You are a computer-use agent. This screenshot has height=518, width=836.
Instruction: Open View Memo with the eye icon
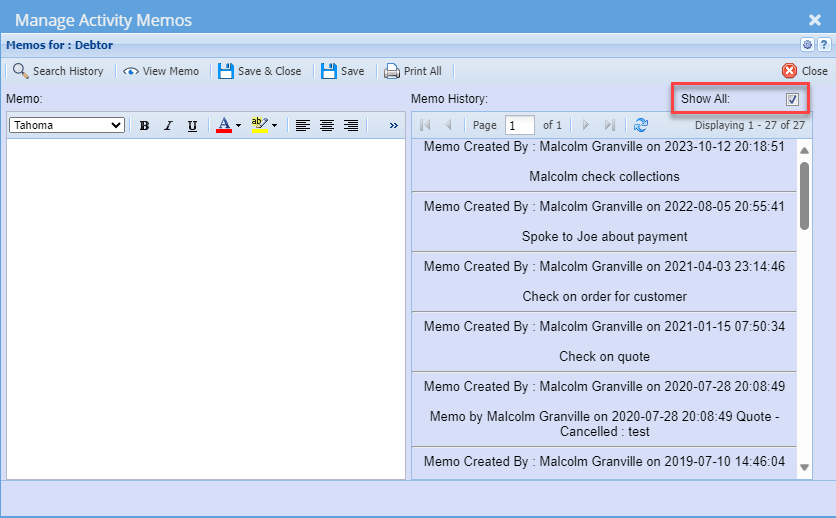click(161, 71)
